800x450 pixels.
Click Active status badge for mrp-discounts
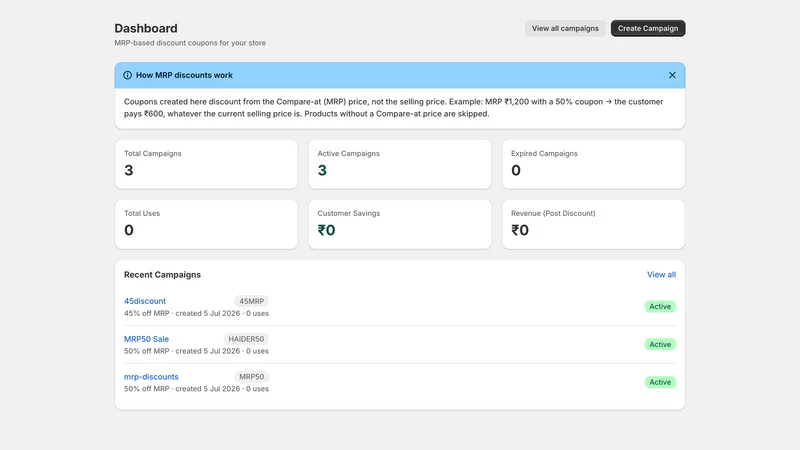(660, 382)
